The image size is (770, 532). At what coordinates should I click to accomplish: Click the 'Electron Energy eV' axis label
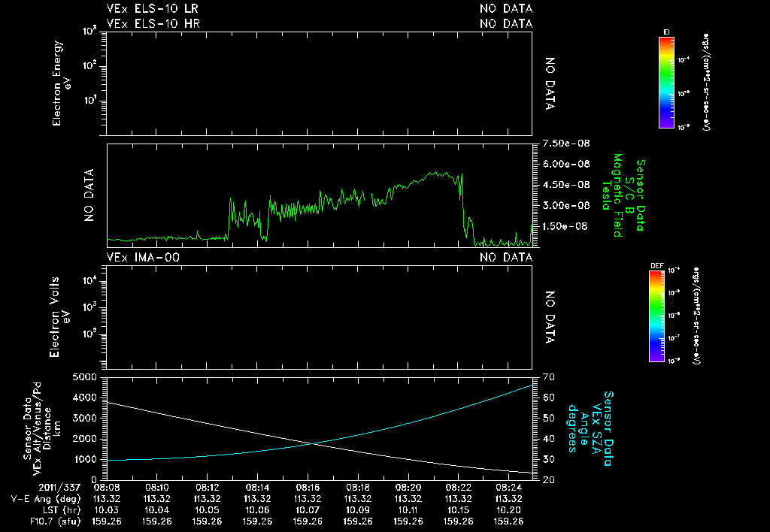click(x=62, y=83)
